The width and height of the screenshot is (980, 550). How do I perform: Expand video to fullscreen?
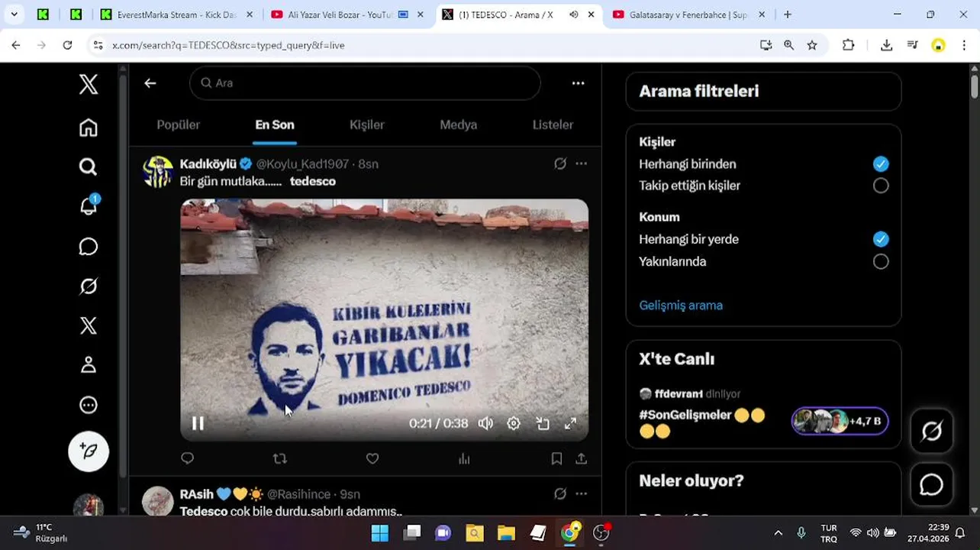pos(570,423)
